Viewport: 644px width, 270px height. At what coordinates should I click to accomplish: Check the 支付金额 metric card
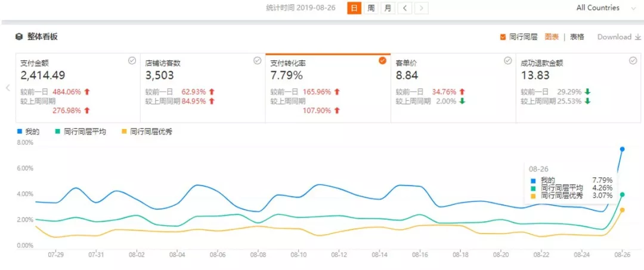pos(132,60)
